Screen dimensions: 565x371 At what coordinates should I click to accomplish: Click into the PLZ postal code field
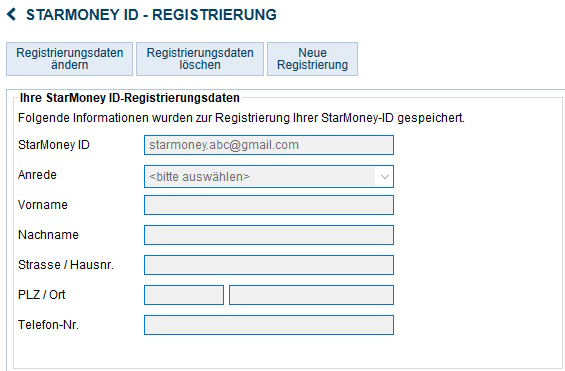(x=184, y=295)
